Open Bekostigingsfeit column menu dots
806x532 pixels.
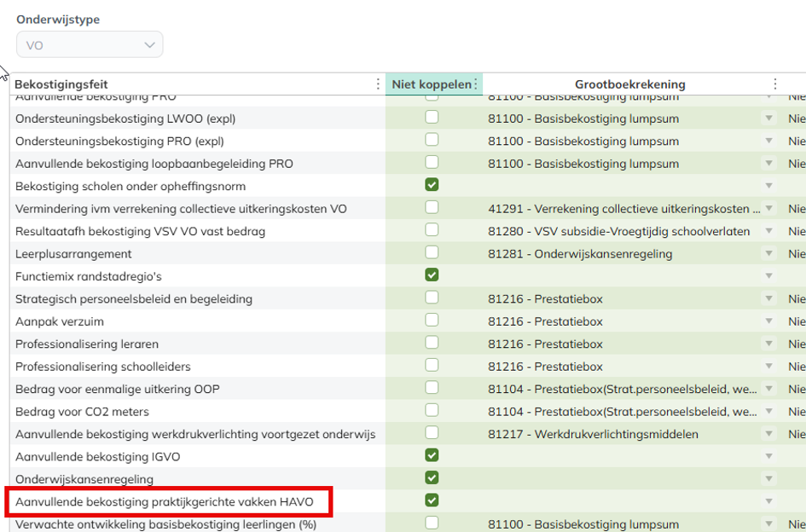tap(378, 84)
